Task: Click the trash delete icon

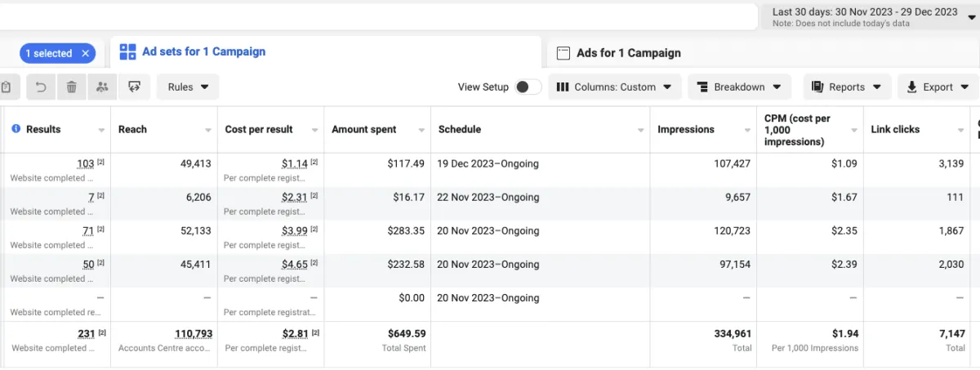Action: click(72, 87)
